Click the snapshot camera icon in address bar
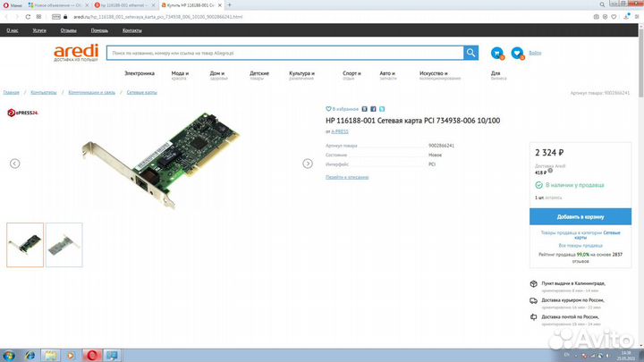 596,17
